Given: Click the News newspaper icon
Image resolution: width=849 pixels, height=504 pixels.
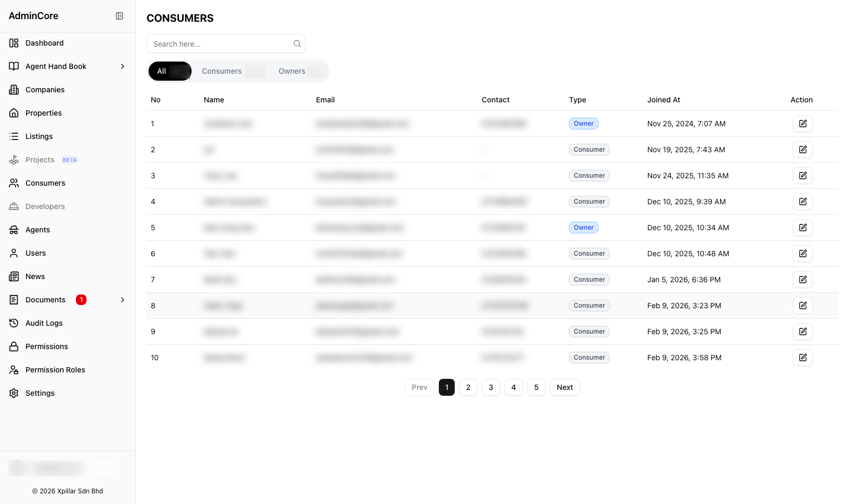Looking at the screenshot, I should point(14,276).
